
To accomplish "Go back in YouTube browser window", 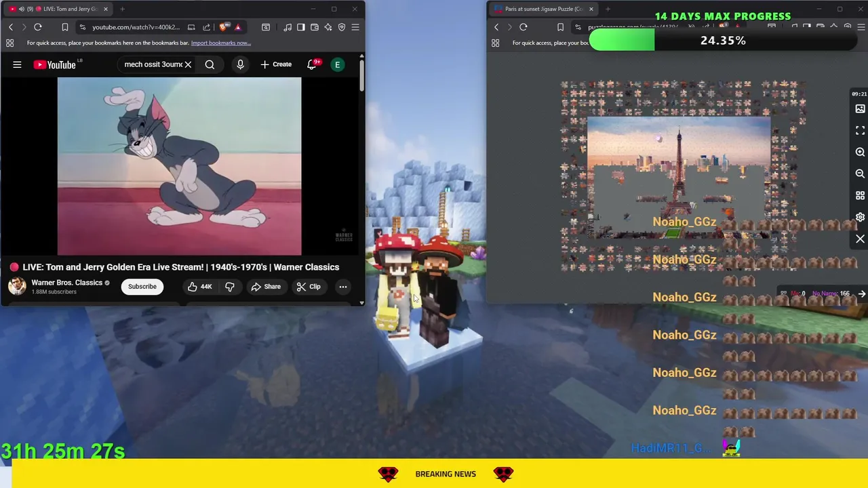I will [x=11, y=27].
